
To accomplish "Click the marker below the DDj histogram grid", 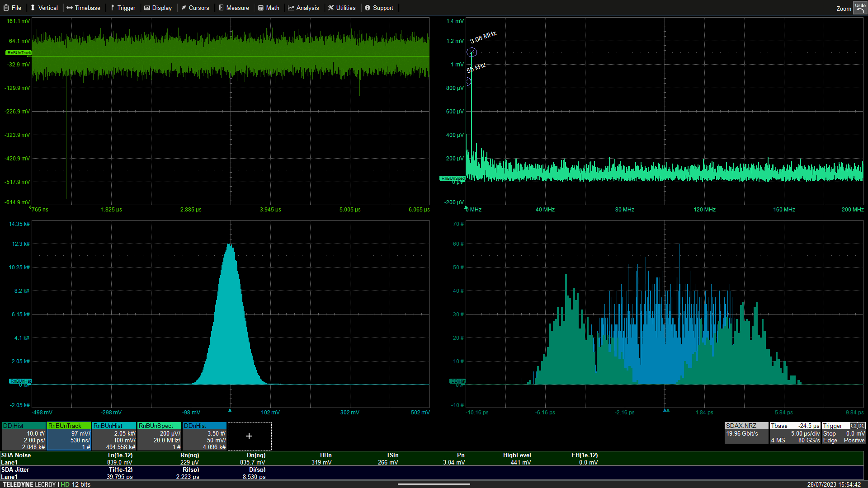I will 666,410.
